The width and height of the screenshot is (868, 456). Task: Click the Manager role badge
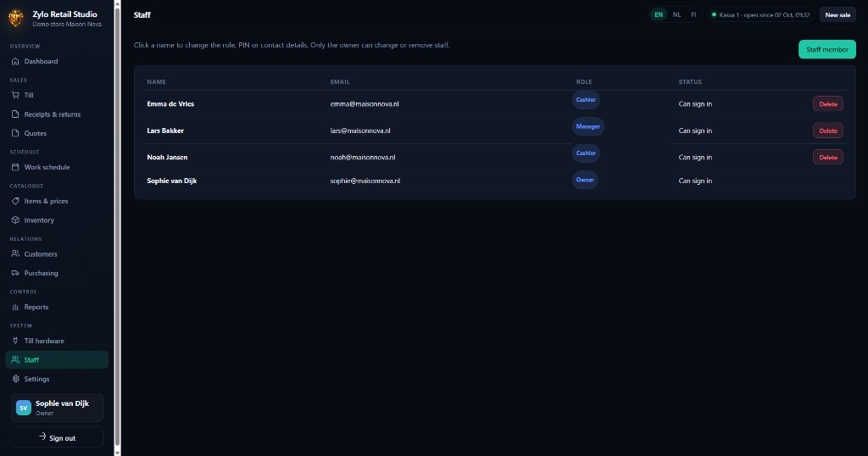[x=588, y=126]
